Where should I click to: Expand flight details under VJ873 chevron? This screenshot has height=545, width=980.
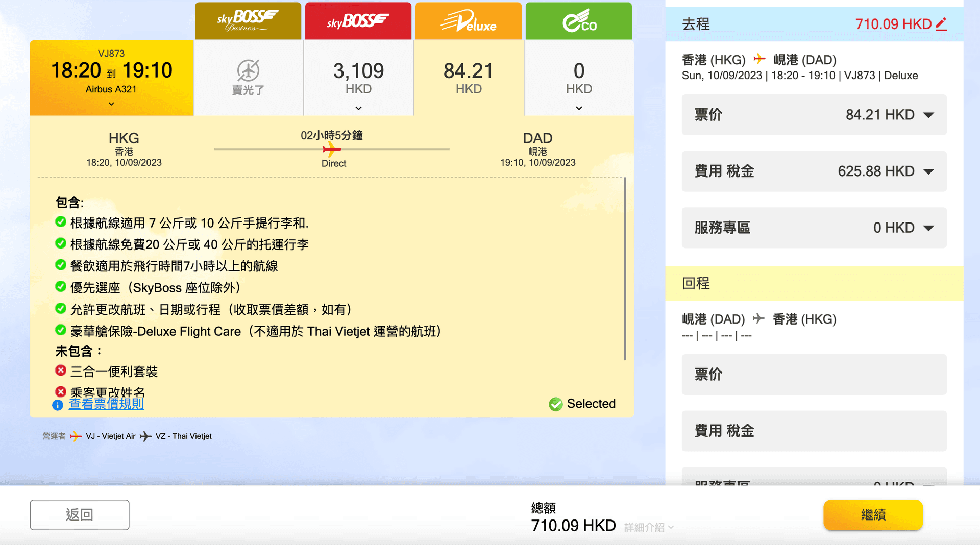pyautogui.click(x=111, y=104)
